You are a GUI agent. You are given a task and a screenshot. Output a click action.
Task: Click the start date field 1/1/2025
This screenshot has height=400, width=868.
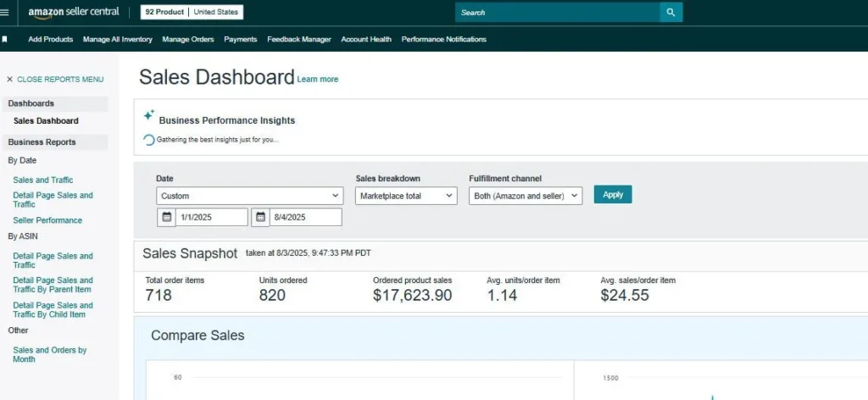point(212,218)
